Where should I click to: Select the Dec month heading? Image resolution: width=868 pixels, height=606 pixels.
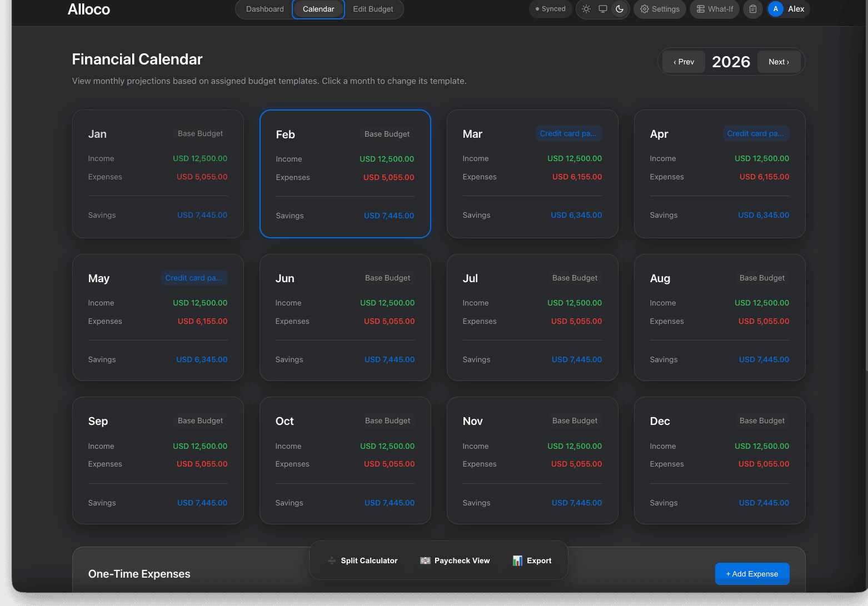click(x=660, y=421)
